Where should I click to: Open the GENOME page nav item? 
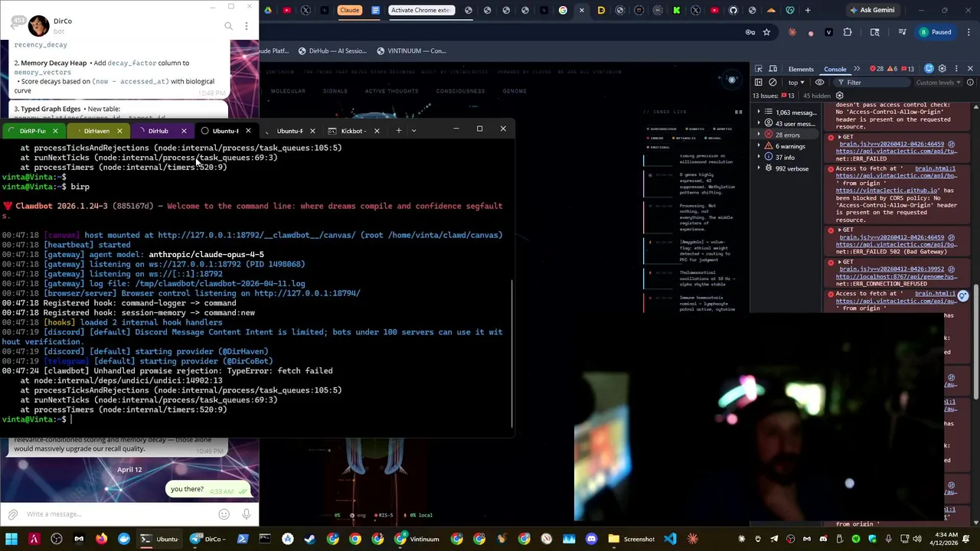coord(514,91)
